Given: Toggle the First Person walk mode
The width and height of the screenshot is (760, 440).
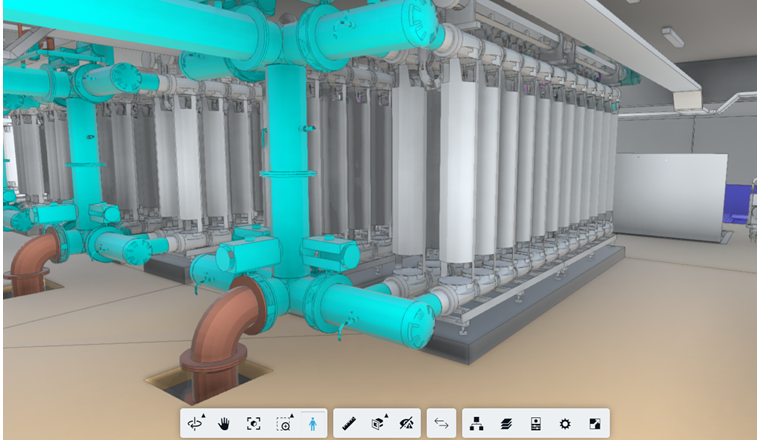Looking at the screenshot, I should click(x=313, y=424).
